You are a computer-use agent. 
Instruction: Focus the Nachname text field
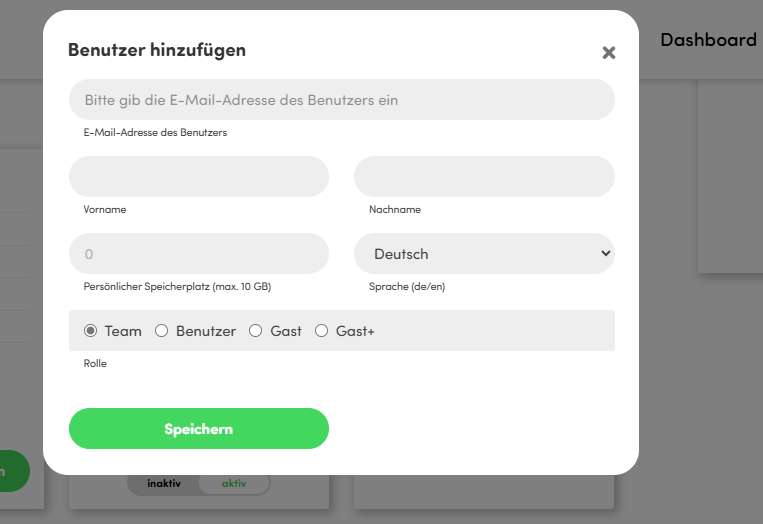(484, 177)
